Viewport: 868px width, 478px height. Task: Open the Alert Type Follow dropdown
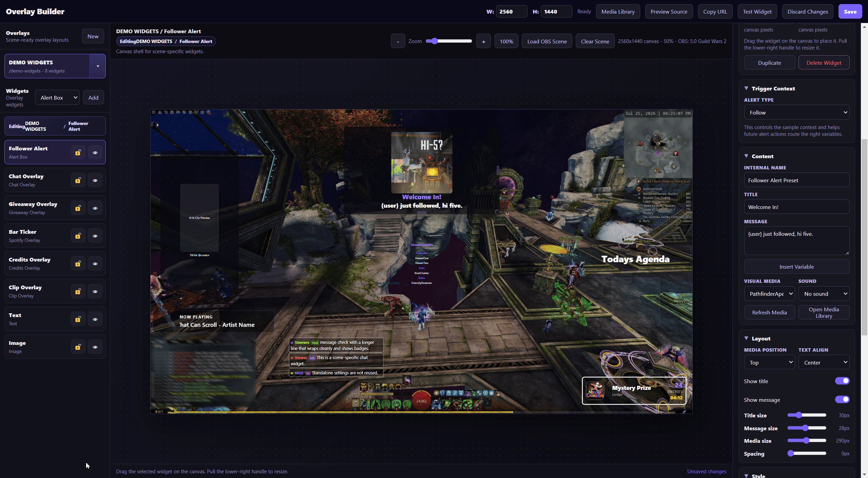pyautogui.click(x=796, y=112)
